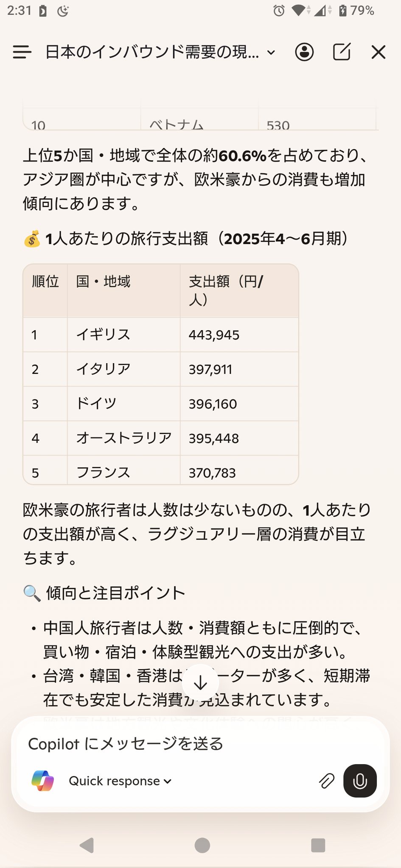
Task: Tap the scroll-to-bottom arrow button
Action: pos(200,683)
